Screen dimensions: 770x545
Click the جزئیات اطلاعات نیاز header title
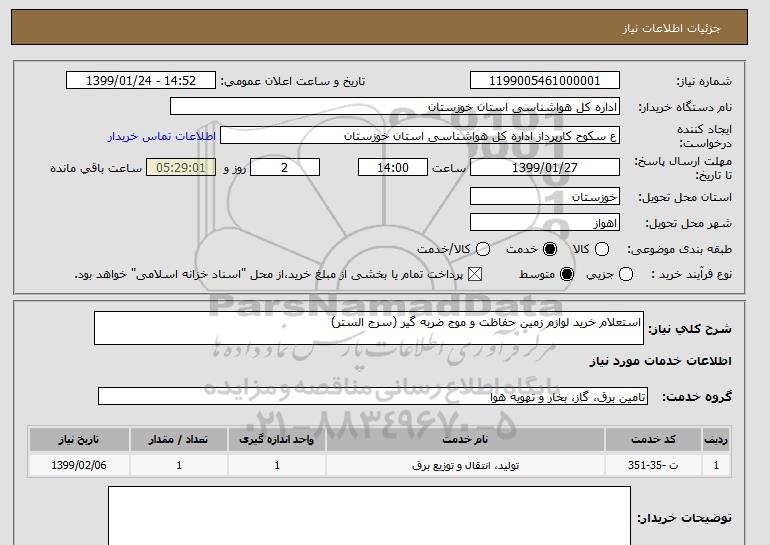pyautogui.click(x=671, y=28)
